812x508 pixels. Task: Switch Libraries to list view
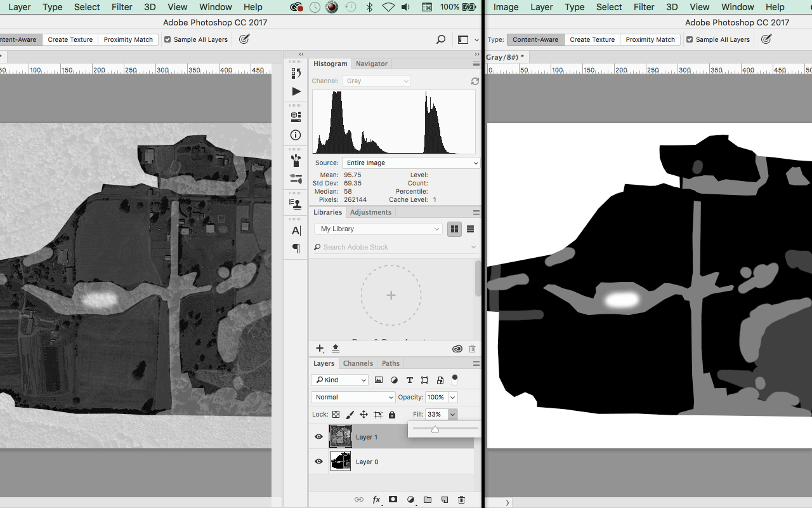[x=471, y=229]
